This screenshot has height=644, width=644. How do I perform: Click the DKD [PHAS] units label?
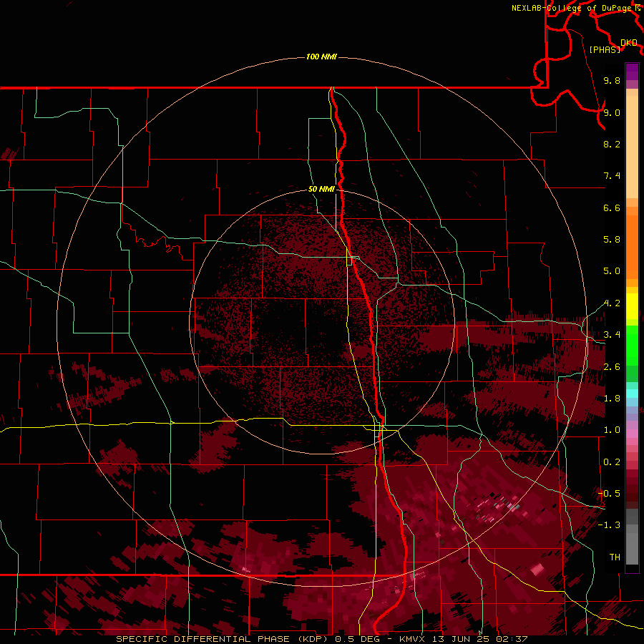pos(613,46)
